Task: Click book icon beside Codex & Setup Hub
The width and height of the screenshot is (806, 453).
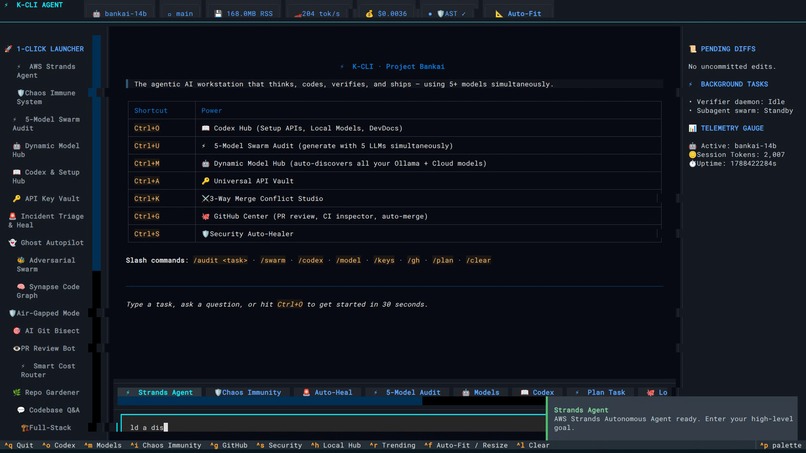Action: pyautogui.click(x=16, y=172)
